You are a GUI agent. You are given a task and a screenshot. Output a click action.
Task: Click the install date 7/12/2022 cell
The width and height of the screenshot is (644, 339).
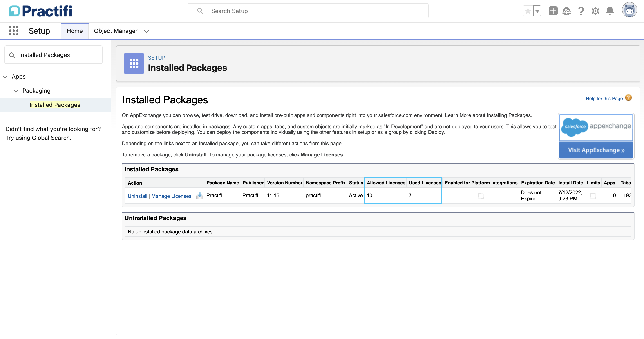(x=570, y=196)
